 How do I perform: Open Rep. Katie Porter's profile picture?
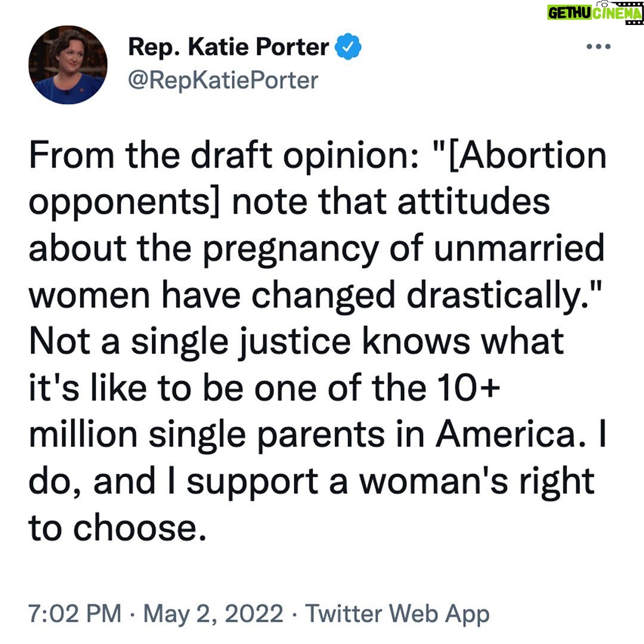click(68, 65)
